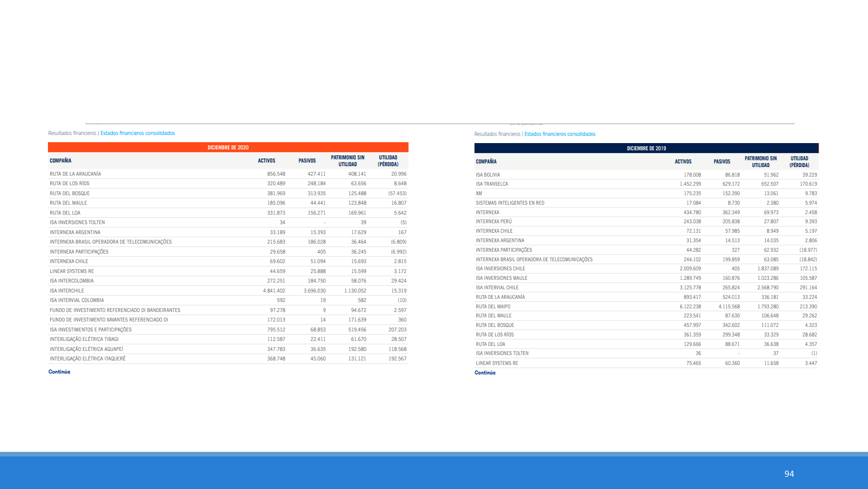
Task: Open Estados financieros consolidados link above 2019 table
Action: (560, 134)
